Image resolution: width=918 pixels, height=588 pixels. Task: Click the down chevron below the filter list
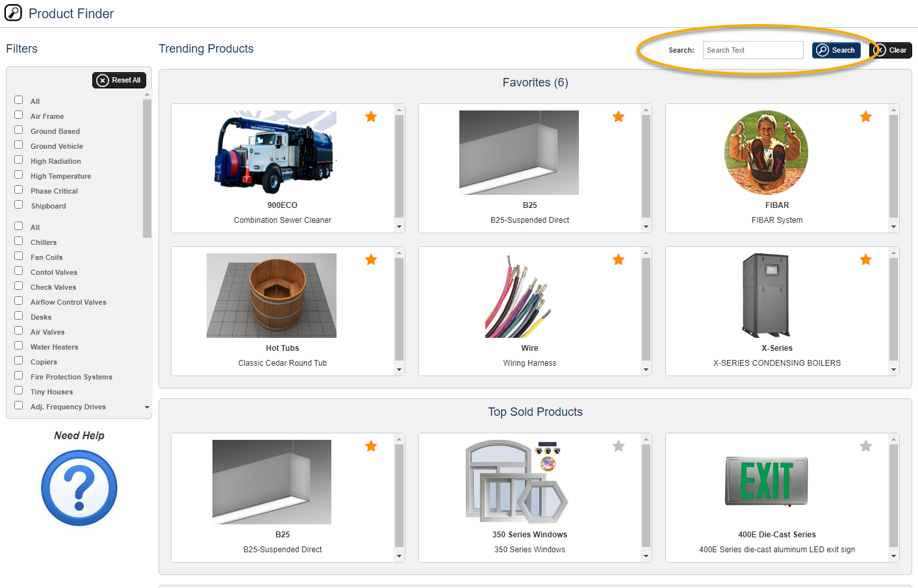[x=147, y=407]
